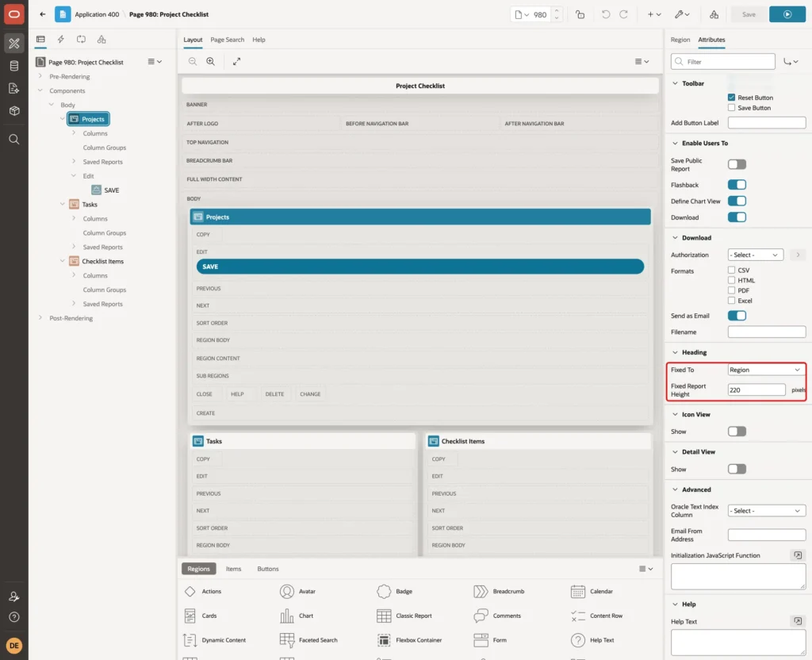Check the CSV format checkbox
The image size is (812, 660).
pos(731,270)
